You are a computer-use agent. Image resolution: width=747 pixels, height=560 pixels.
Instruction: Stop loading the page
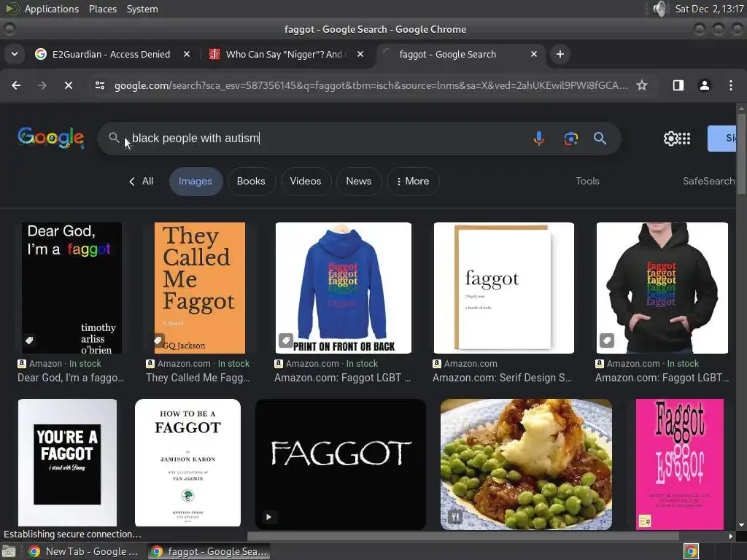click(x=69, y=85)
